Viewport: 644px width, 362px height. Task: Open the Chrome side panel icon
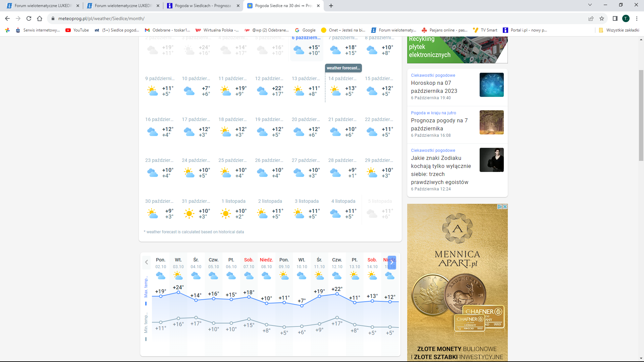pos(615,18)
